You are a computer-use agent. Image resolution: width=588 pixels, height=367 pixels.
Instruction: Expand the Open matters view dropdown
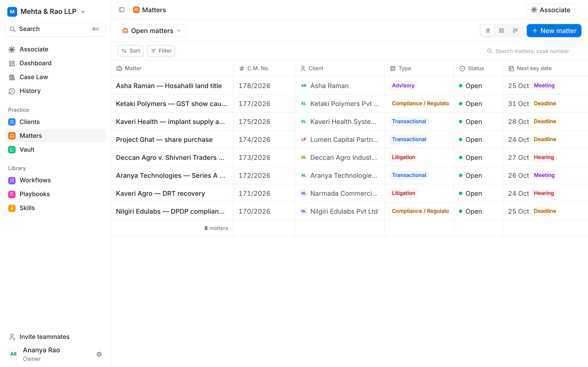pyautogui.click(x=152, y=31)
